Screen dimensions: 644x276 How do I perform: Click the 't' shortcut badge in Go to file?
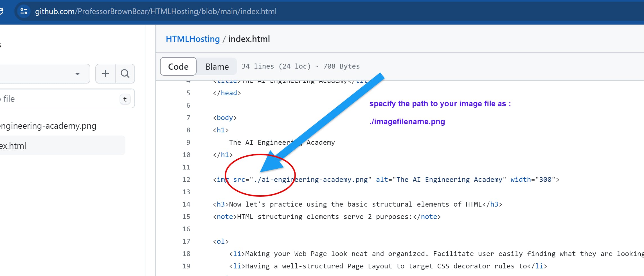(125, 99)
